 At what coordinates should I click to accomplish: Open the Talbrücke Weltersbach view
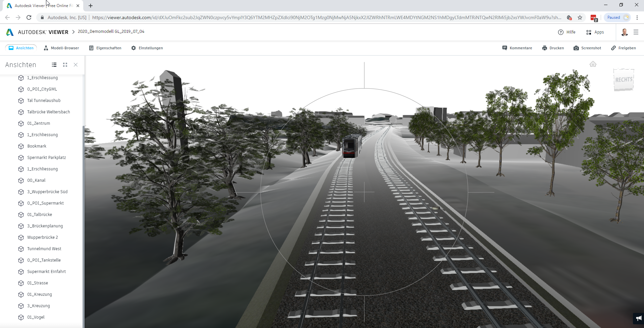tap(48, 112)
